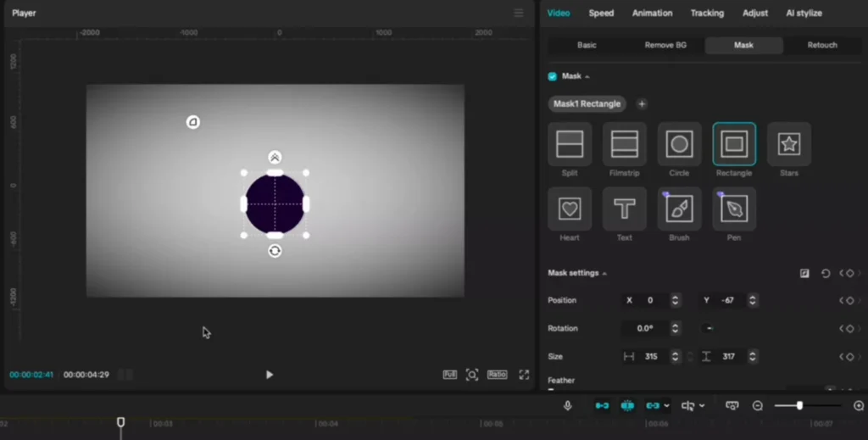Select the Circle mask shape
Viewport: 868px width, 440px height.
pyautogui.click(x=679, y=144)
